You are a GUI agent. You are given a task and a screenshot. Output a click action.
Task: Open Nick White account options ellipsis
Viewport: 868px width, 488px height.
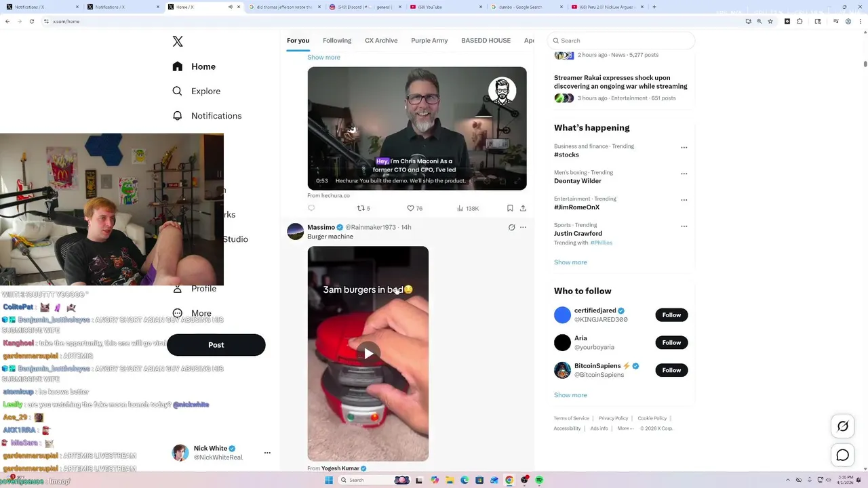click(267, 453)
